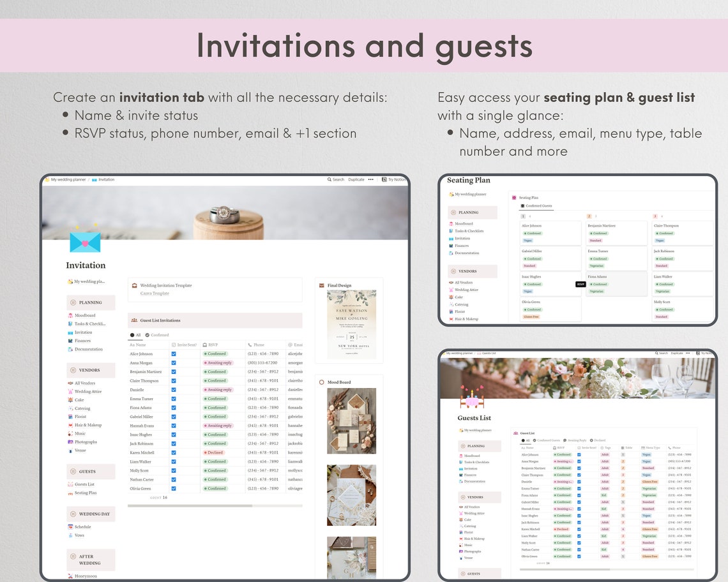Uncheck Invite Sent for Karen Mitchell
Image resolution: width=728 pixels, height=582 pixels.
(x=174, y=452)
